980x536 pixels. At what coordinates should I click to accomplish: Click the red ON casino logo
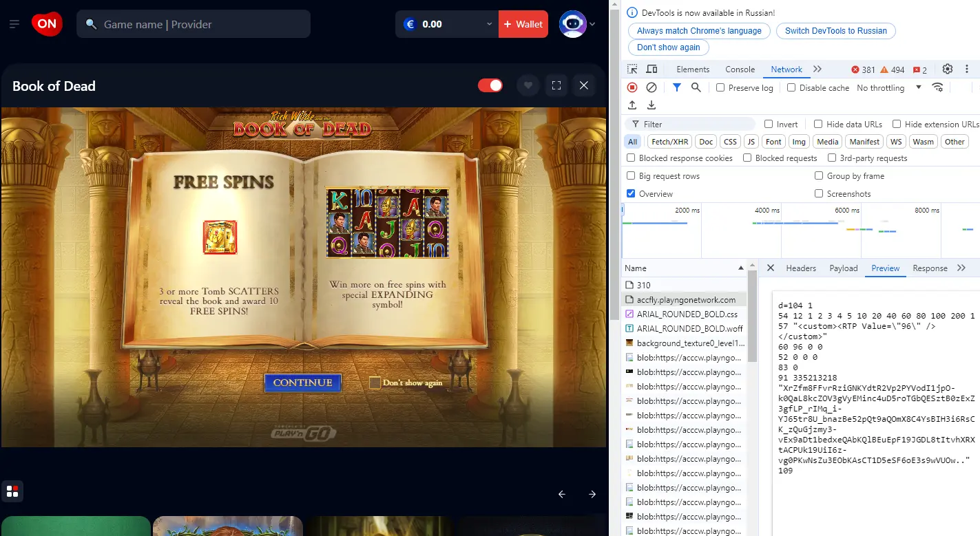pos(47,24)
